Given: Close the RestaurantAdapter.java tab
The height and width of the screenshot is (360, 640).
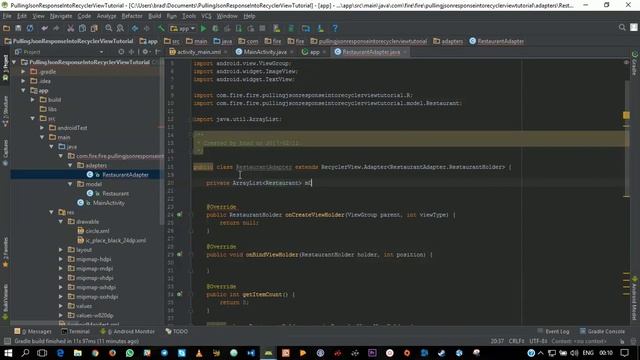Looking at the screenshot, I should (x=405, y=52).
